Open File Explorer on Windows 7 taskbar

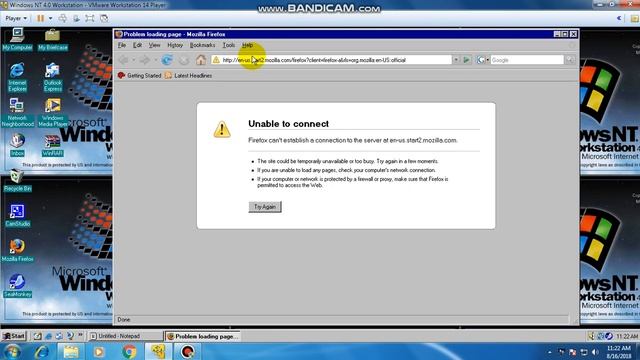tap(70, 351)
